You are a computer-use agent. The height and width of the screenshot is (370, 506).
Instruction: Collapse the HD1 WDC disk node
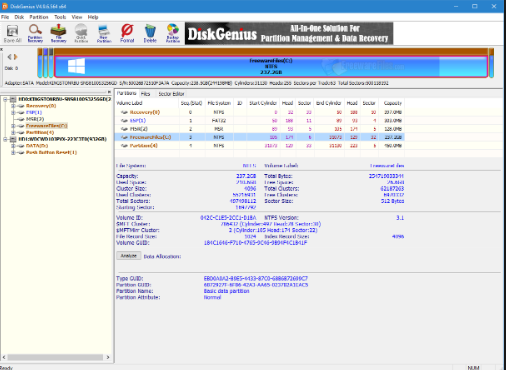(5, 139)
